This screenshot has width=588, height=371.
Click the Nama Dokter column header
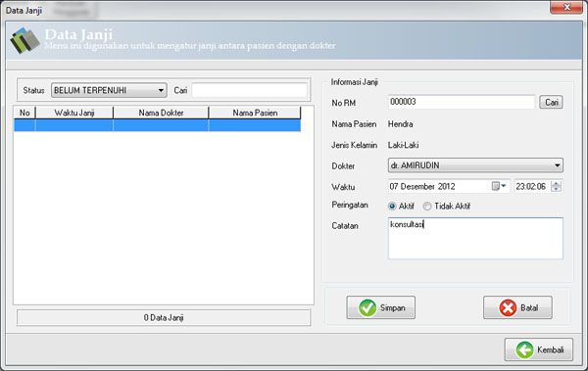coord(161,113)
